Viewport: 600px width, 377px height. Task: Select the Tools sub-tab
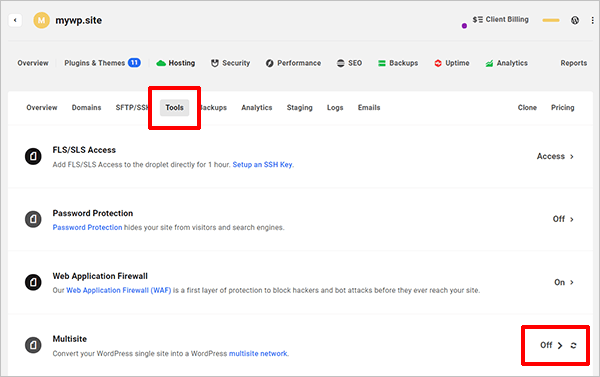click(x=174, y=108)
